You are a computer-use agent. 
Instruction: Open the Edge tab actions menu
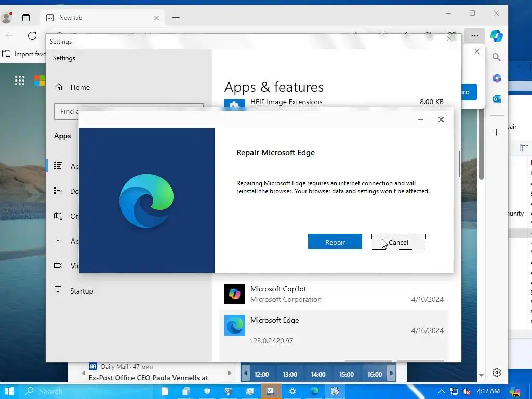[x=26, y=18]
